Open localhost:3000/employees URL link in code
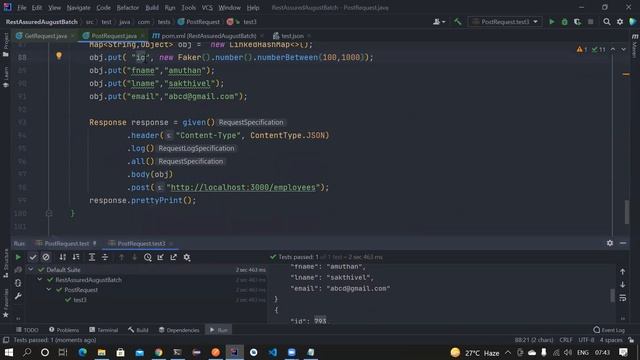This screenshot has width=640, height=360. pyautogui.click(x=243, y=187)
